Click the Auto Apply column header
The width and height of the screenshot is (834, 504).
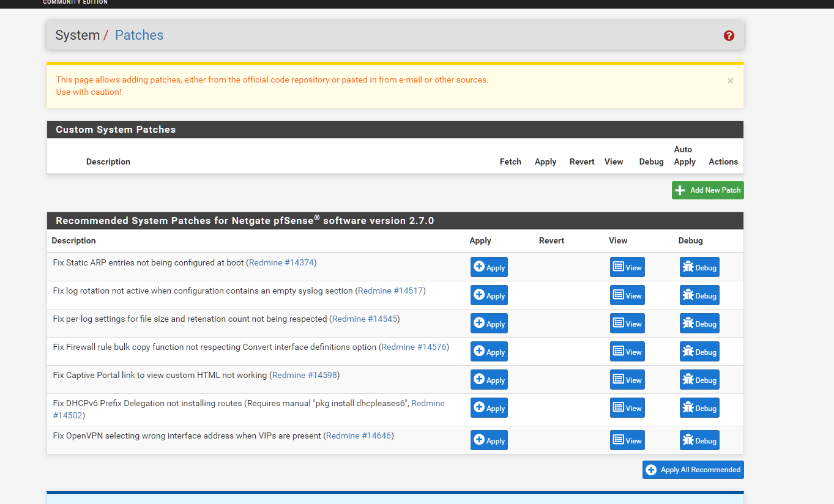click(x=685, y=155)
